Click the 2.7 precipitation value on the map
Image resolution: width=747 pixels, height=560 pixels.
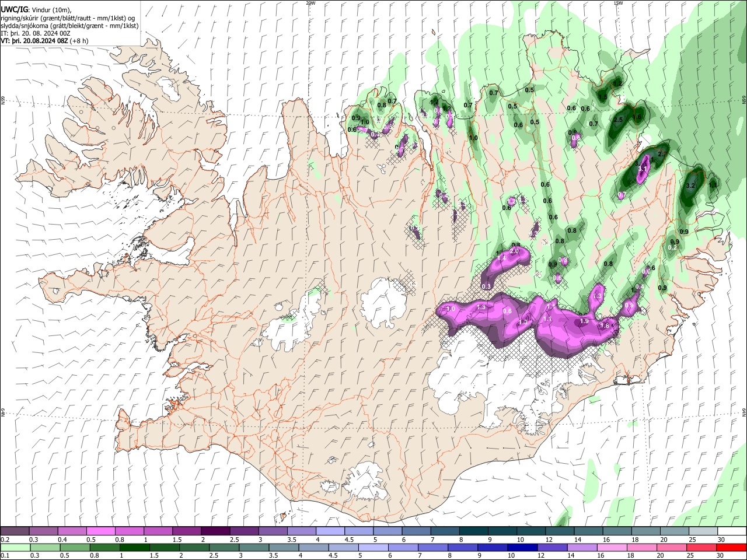click(x=662, y=153)
